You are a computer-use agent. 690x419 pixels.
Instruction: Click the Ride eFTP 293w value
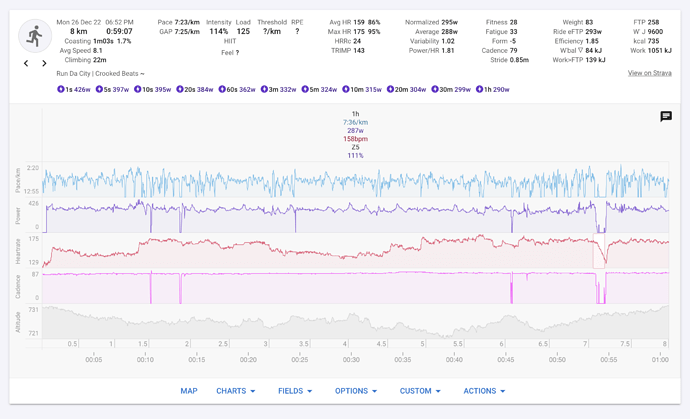pos(594,32)
